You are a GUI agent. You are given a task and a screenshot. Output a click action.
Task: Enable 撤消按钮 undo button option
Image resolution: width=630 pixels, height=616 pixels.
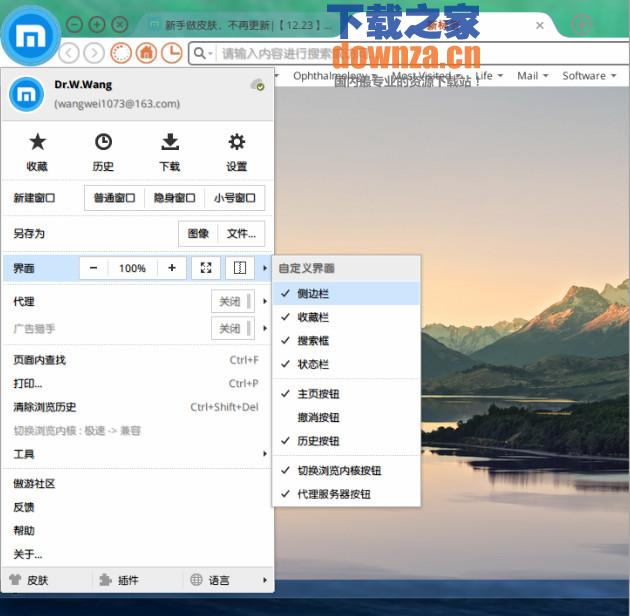tap(346, 417)
